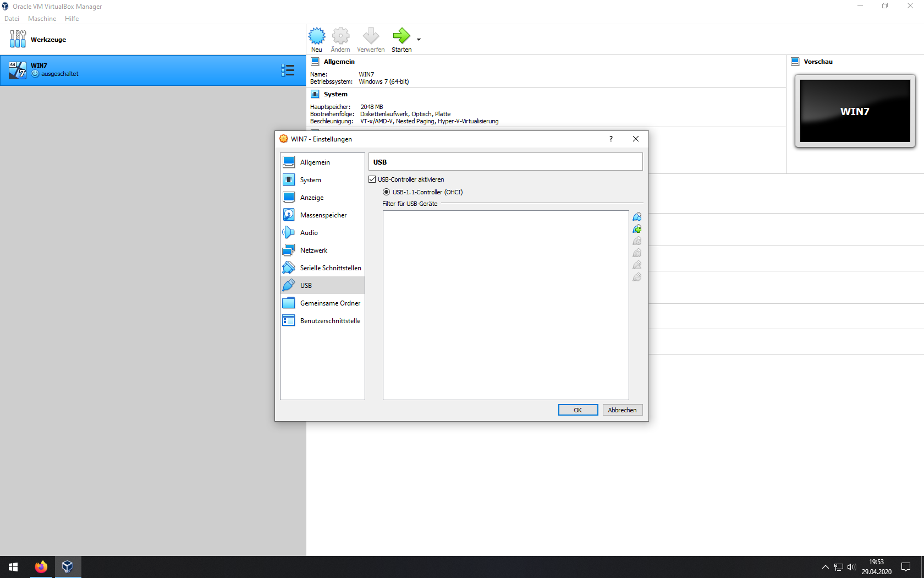Screen dimensions: 924x578
Task: Click 'Diskettenlaufwerk, Optisch, Platte' boot order text
Action: tap(405, 114)
